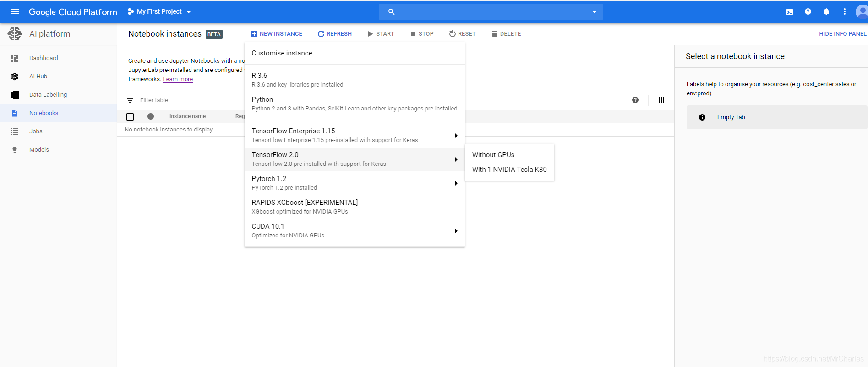The image size is (868, 367).
Task: Click 'Select a notebook instance' heading
Action: [735, 56]
